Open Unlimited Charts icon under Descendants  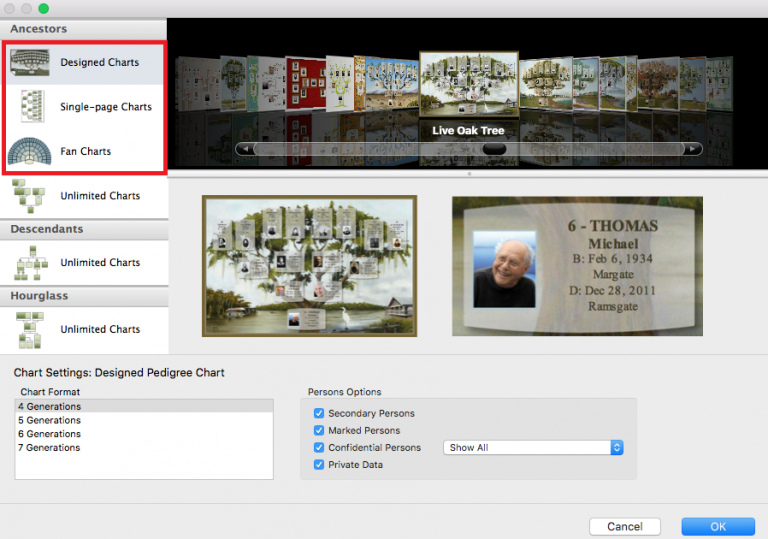coord(30,263)
